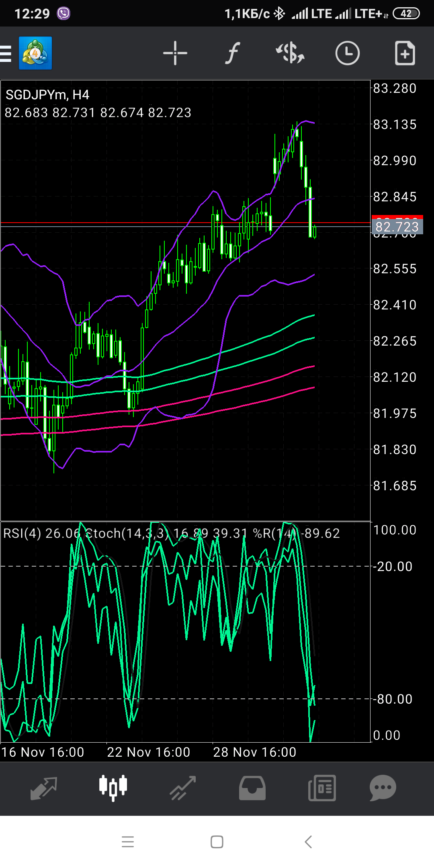Tap the 82.845 price axis label
This screenshot has height=868, width=434.
tap(395, 197)
